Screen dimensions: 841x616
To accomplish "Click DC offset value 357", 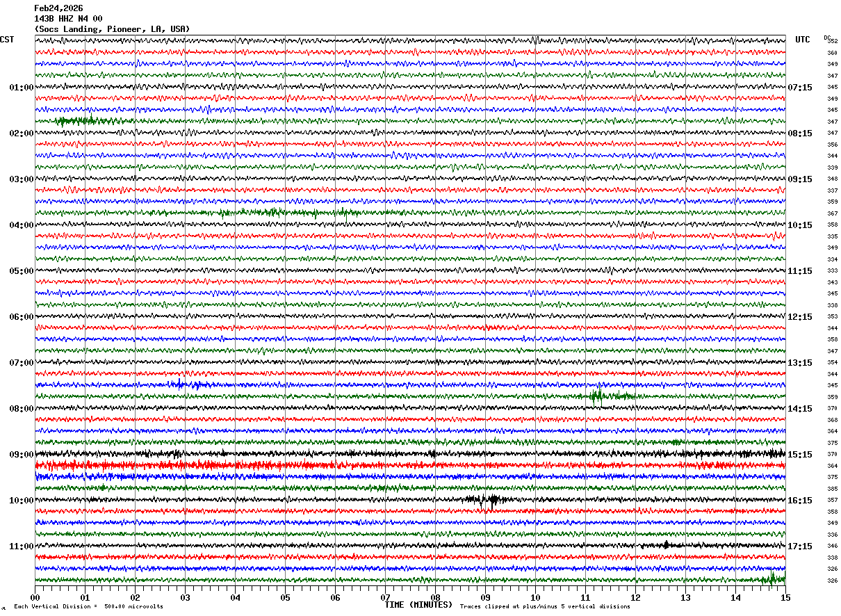I will [x=832, y=500].
